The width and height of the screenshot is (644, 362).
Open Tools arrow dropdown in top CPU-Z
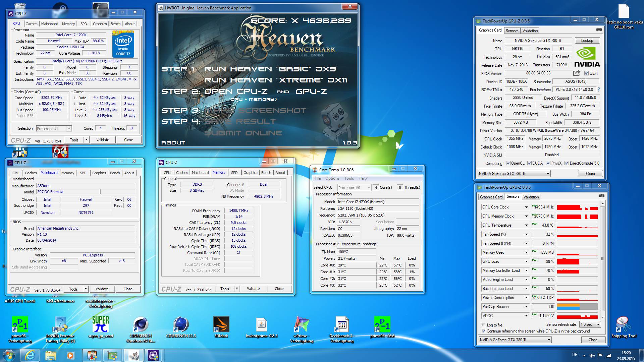[x=86, y=140]
